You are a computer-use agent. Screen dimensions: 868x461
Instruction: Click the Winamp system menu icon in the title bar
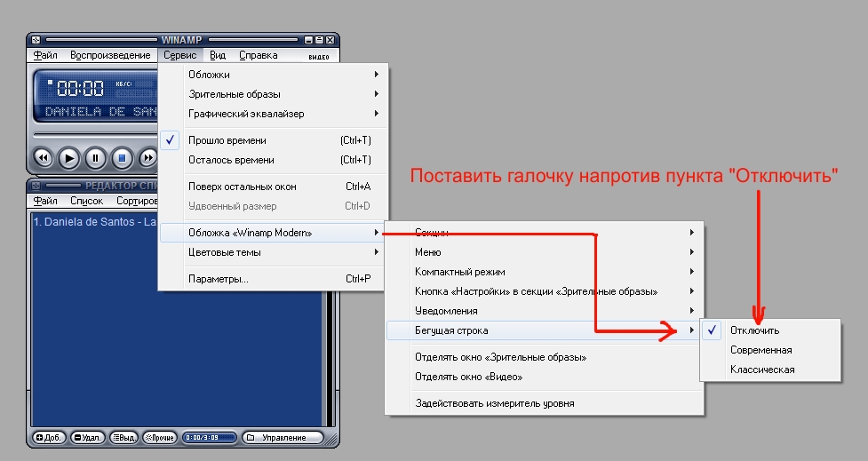coord(36,40)
